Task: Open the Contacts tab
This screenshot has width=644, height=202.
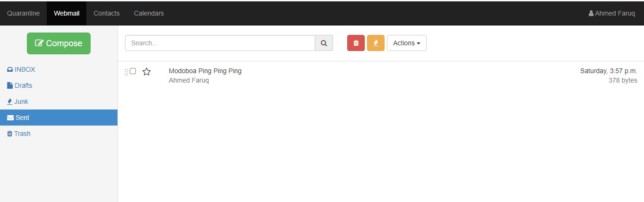Action: 107,13
